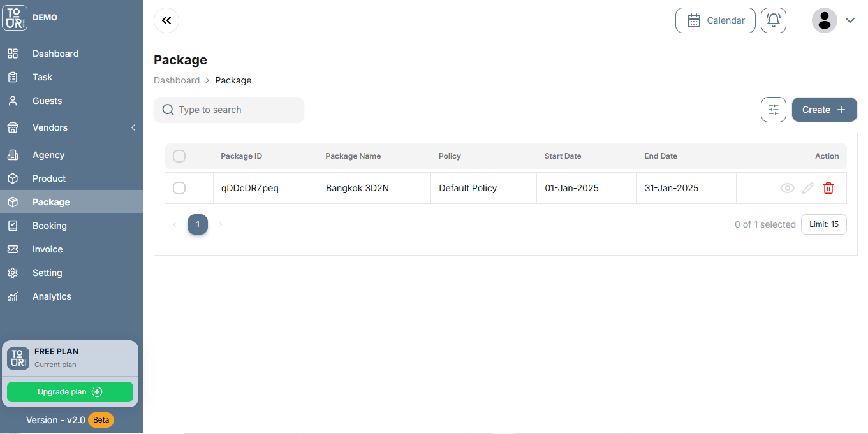The height and width of the screenshot is (434, 868).
Task: Select page 1 in pagination
Action: pos(198,224)
